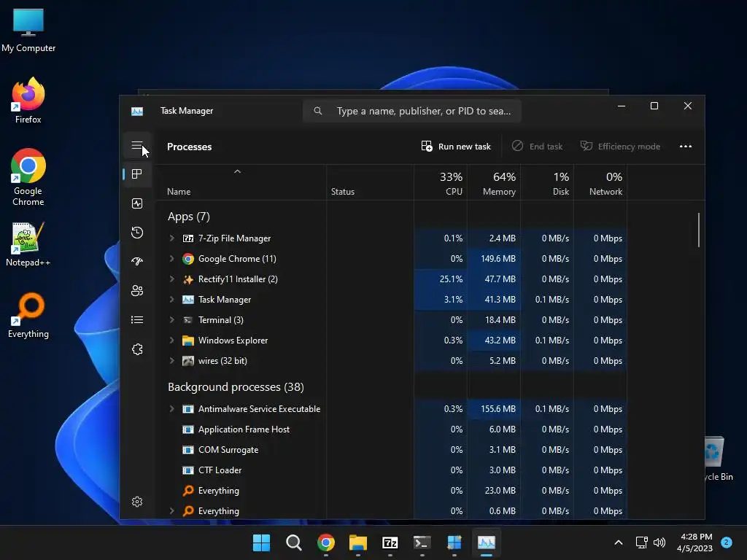Open the notification badge showing 2
The height and width of the screenshot is (560, 747).
(x=726, y=542)
